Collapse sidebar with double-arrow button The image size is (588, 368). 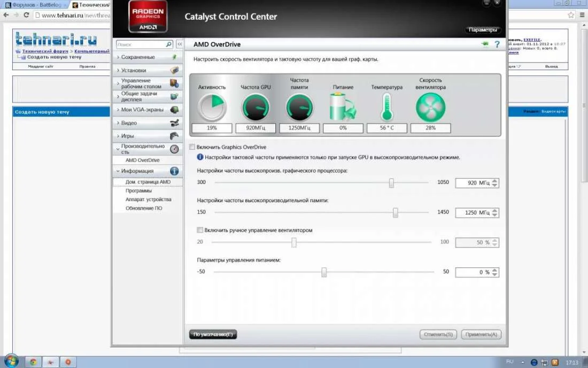(x=180, y=44)
